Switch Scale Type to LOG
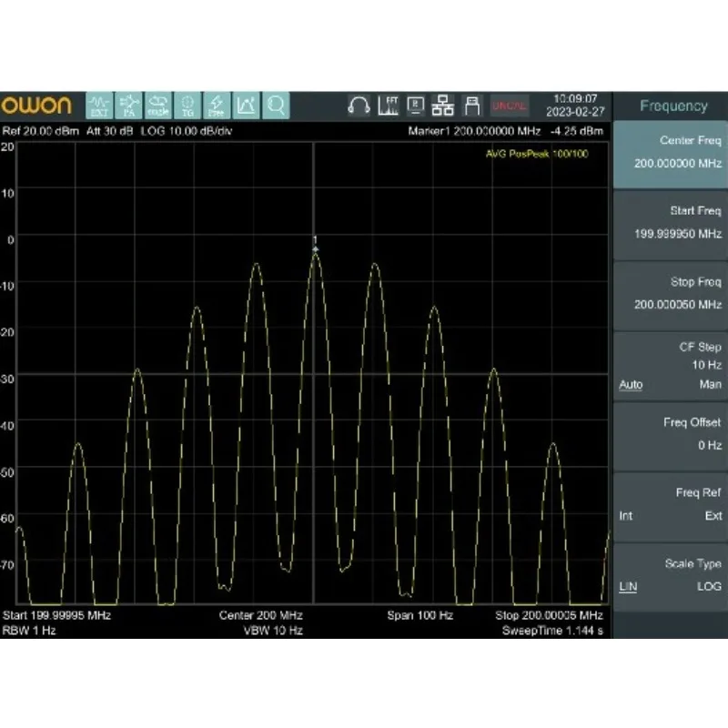 point(709,587)
